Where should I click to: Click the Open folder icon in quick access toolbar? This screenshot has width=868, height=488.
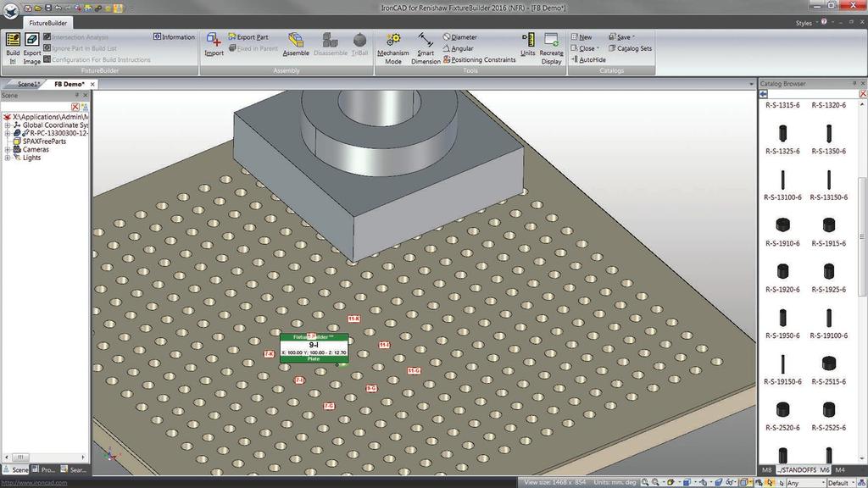(38, 8)
